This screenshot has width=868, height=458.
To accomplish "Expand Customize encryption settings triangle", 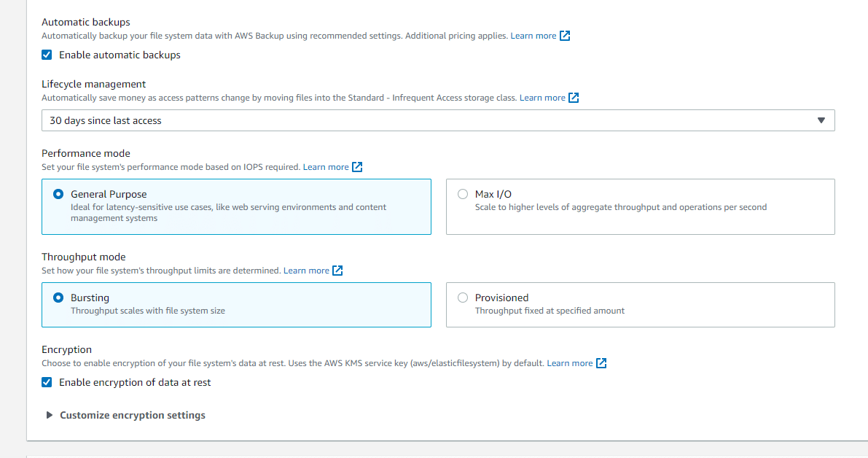I will [50, 415].
